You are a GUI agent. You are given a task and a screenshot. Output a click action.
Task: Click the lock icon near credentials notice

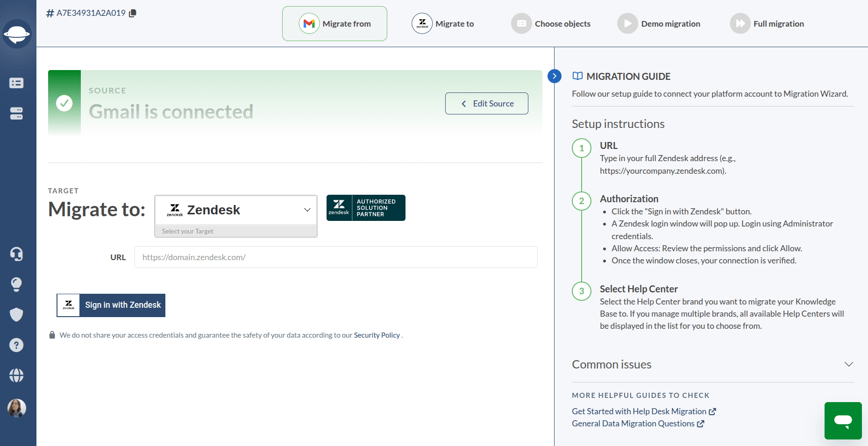click(x=52, y=335)
